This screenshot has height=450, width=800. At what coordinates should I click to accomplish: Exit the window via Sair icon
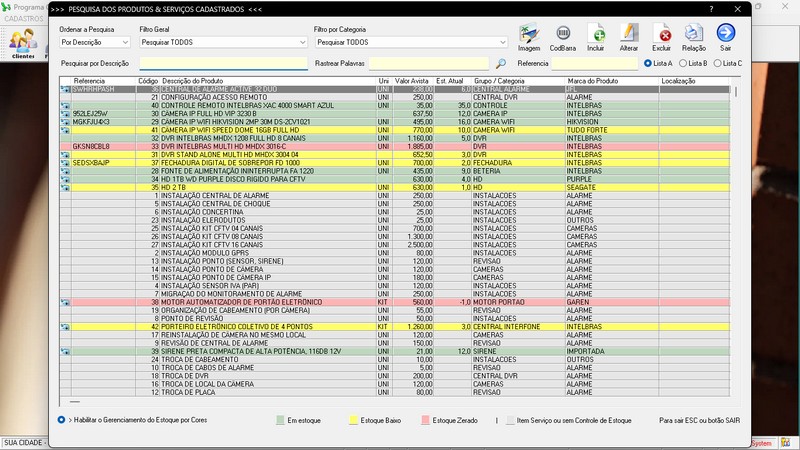(725, 37)
